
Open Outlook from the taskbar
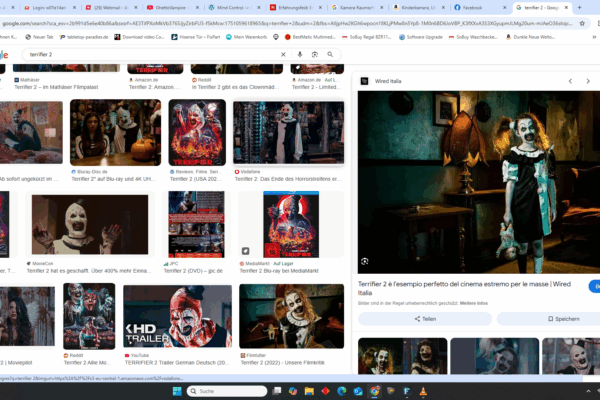[x=358, y=391]
